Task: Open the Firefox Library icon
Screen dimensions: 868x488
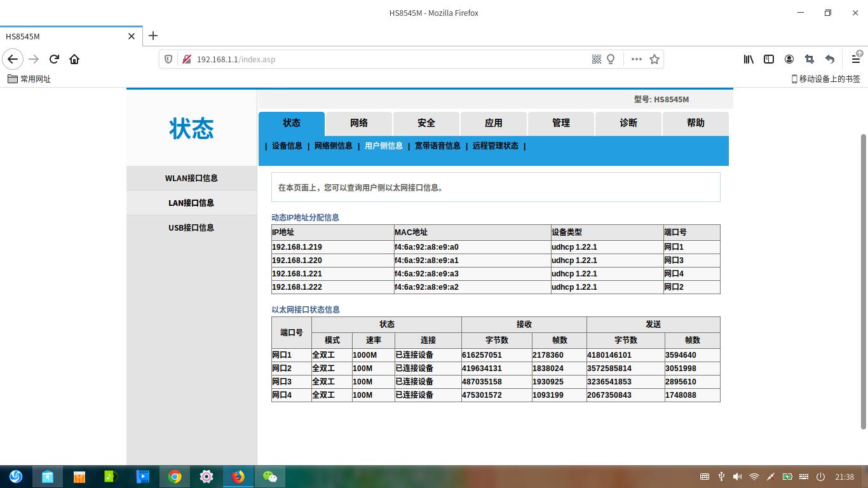Action: pos(749,59)
